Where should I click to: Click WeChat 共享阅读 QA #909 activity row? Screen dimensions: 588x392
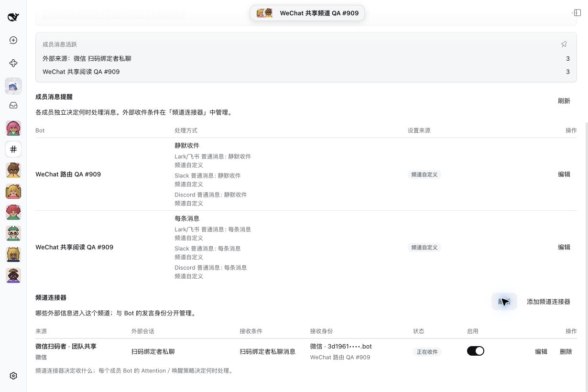pyautogui.click(x=306, y=72)
